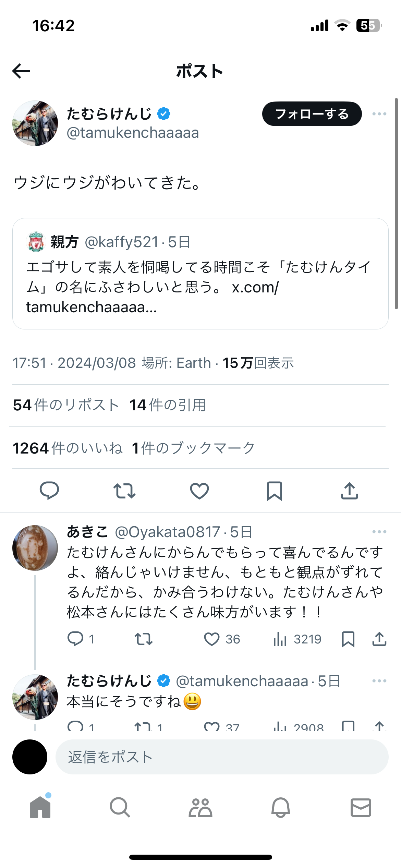Open more options on あきこ's reply
This screenshot has height=868, width=401.
coord(379,532)
